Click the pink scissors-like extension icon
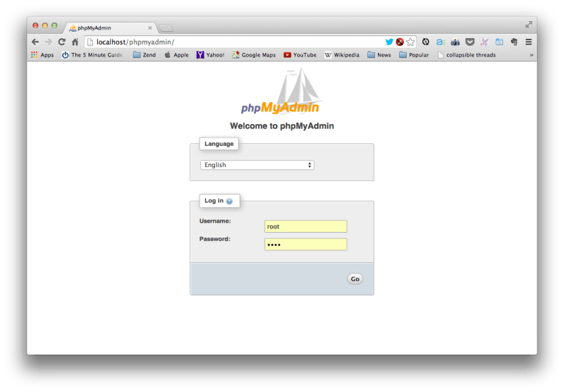 point(484,42)
